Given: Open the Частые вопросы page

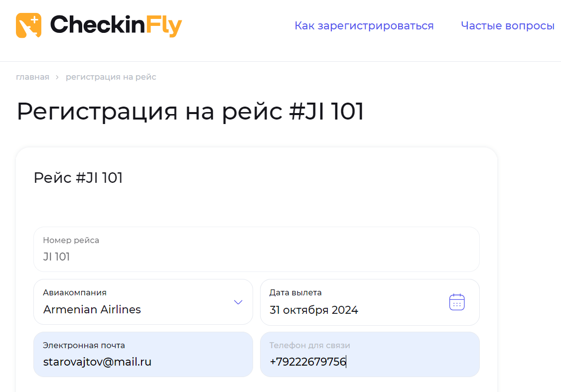Looking at the screenshot, I should pos(508,25).
